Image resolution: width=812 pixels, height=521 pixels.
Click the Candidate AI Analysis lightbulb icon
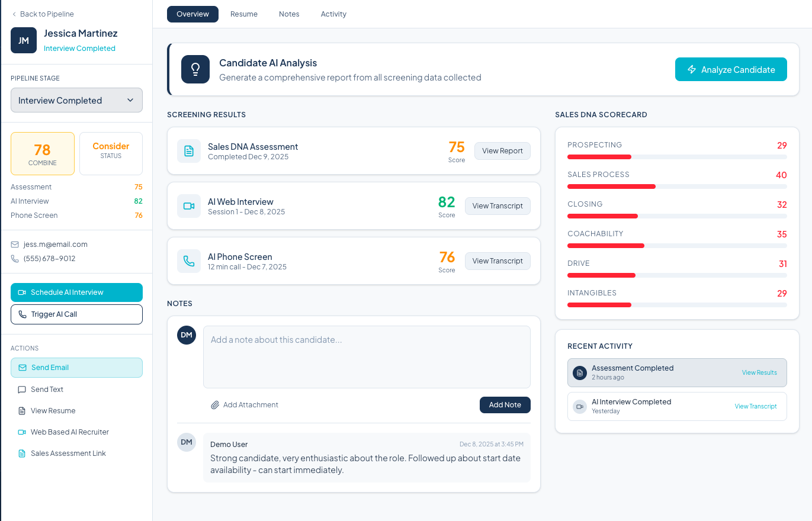[195, 69]
